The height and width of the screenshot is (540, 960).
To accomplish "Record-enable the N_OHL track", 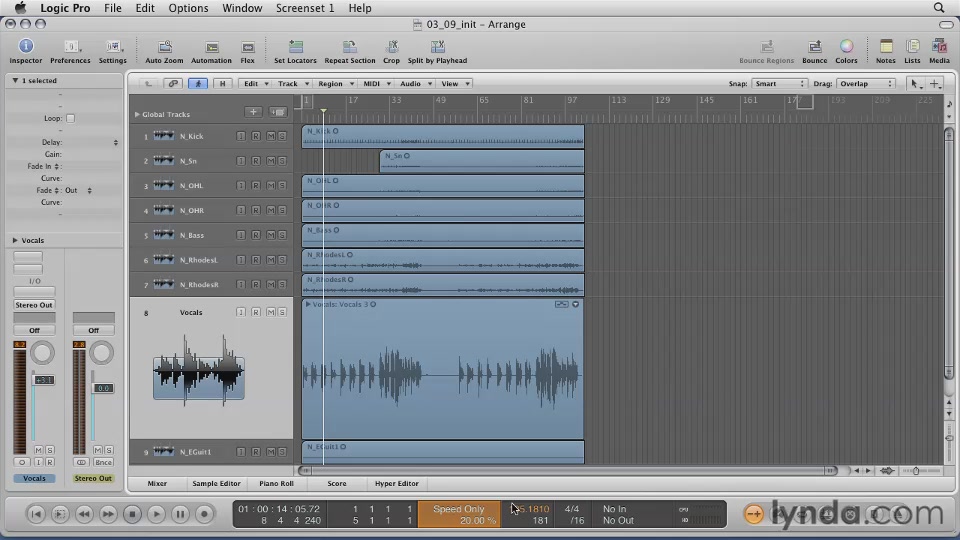I will point(255,186).
